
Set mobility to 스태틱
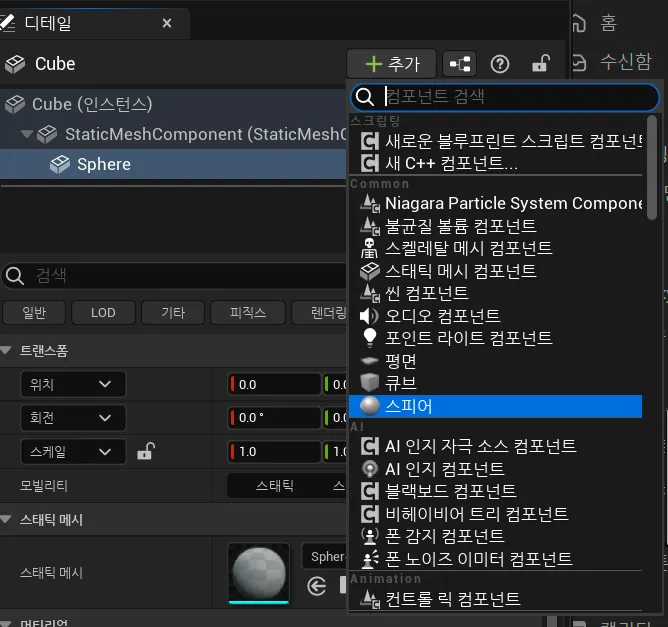[275, 486]
